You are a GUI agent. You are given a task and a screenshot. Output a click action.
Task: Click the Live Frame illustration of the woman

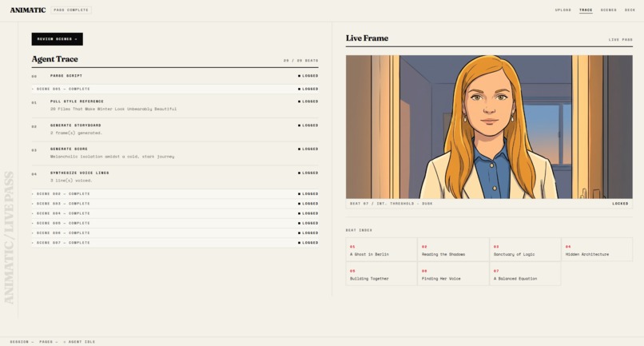point(489,127)
